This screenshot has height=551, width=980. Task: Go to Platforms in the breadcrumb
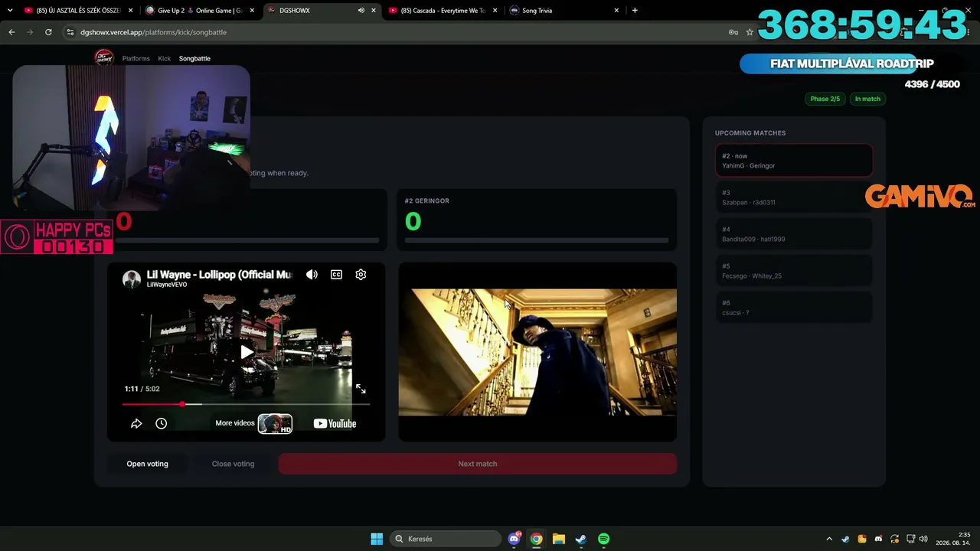click(x=136, y=58)
